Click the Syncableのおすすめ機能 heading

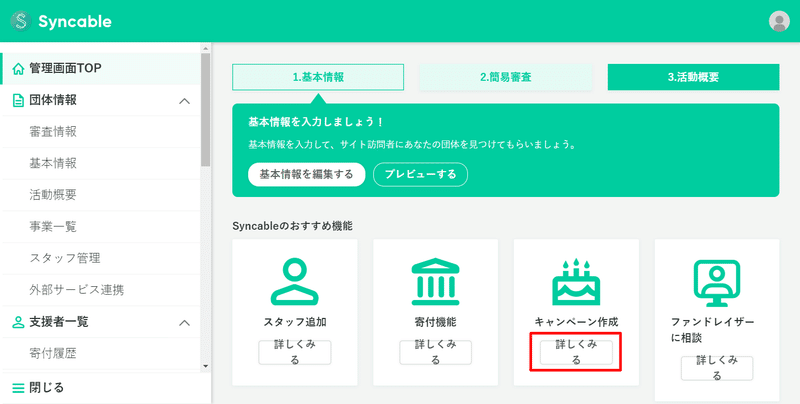coord(292,226)
